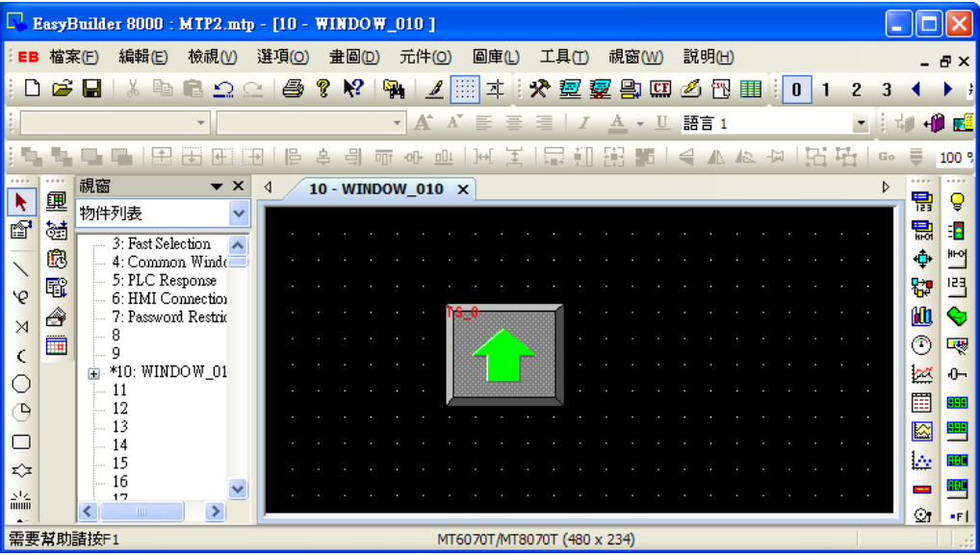Create a new project file
This screenshot has width=980, height=555.
coord(32,88)
